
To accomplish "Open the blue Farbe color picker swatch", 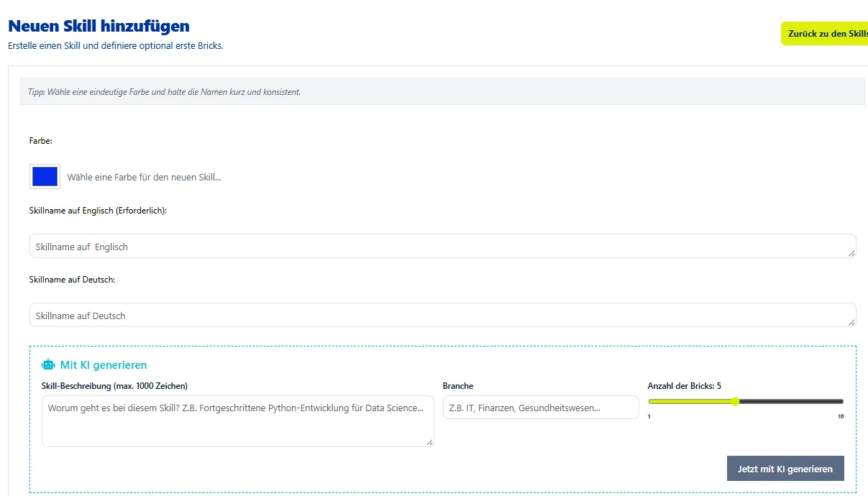I will (x=45, y=177).
